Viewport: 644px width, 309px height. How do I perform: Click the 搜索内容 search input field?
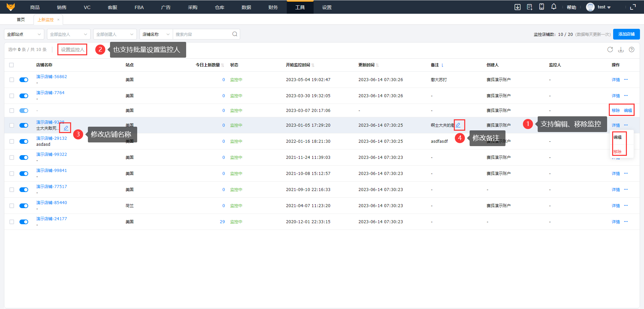(202, 34)
